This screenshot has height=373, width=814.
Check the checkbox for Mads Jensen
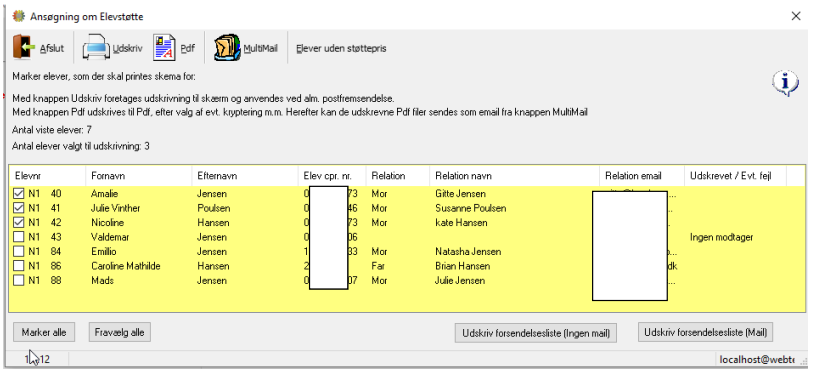click(18, 281)
